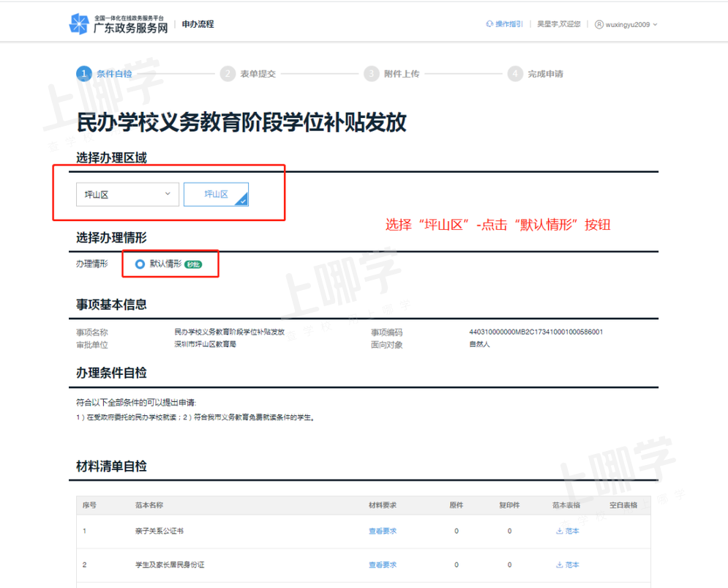The width and height of the screenshot is (728, 588).
Task: Select the 默认情形 radio button
Action: click(140, 264)
